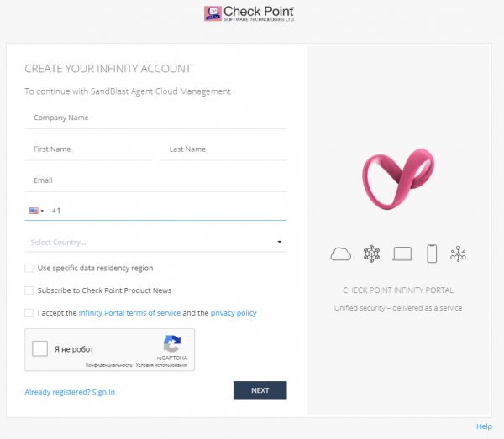Focus the Company Name field
The height and width of the screenshot is (439, 504).
tap(155, 118)
